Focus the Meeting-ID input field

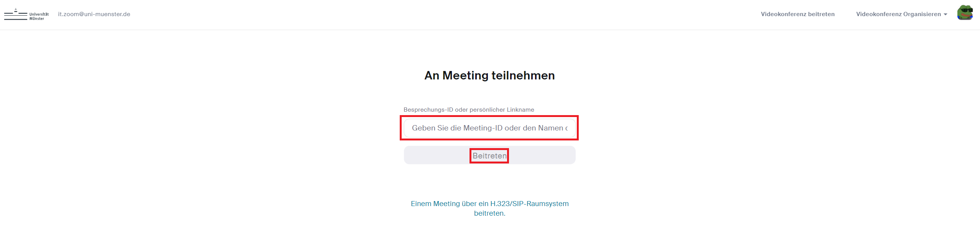click(x=489, y=128)
